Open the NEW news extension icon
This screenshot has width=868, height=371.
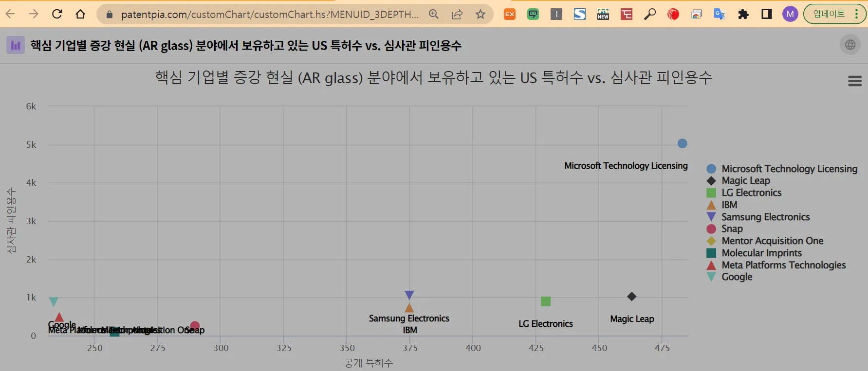[603, 14]
